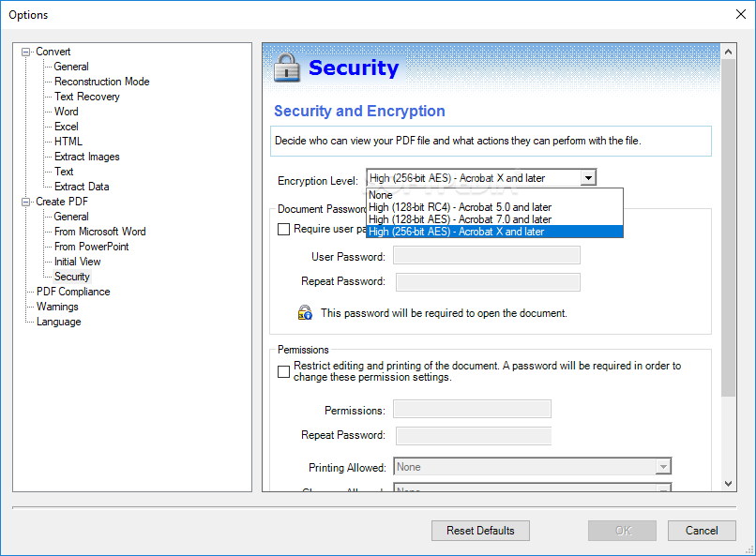Open Reconstruction Mode in the tree
The image size is (756, 556).
tap(101, 82)
